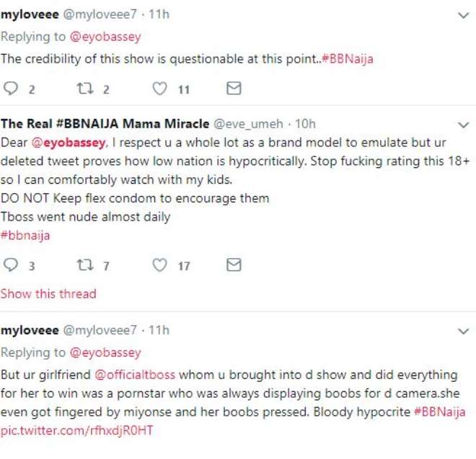Open options chevron on first myloveee tweet

click(x=464, y=15)
